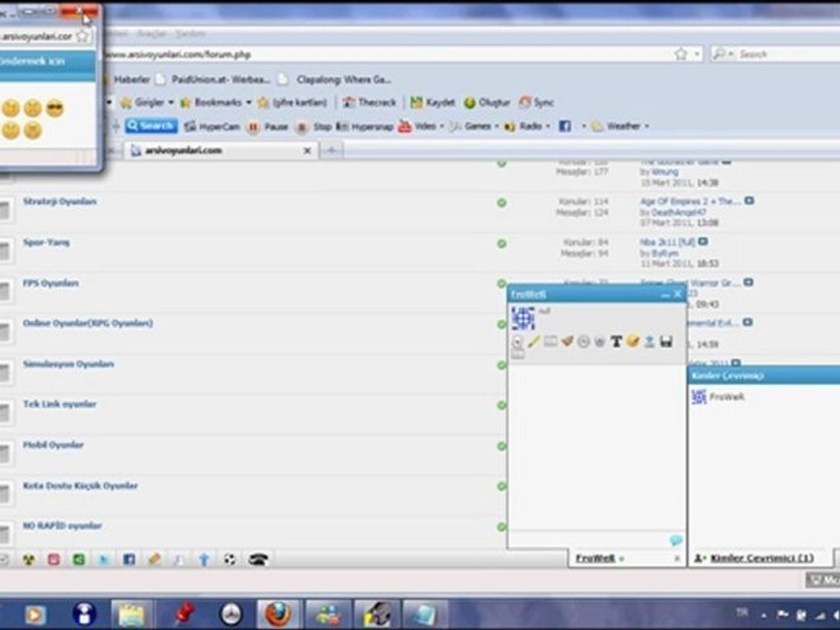
Task: Click the speech bubble send icon
Action: click(676, 540)
